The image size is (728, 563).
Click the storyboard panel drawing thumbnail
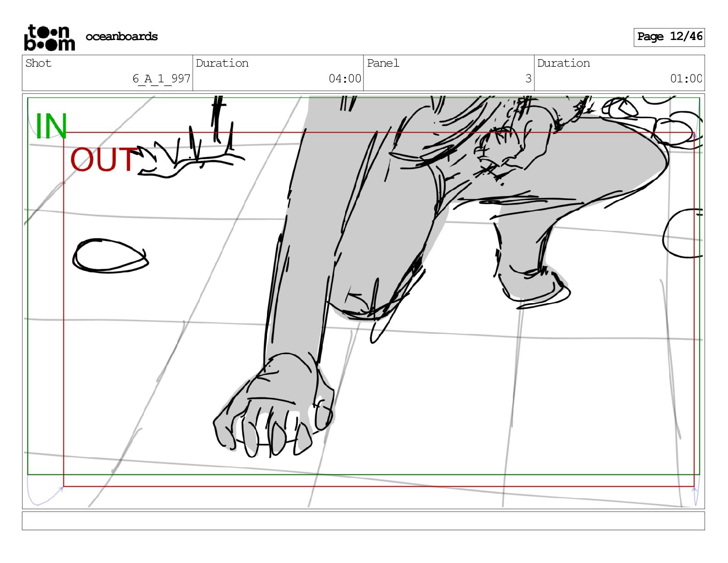point(363,301)
